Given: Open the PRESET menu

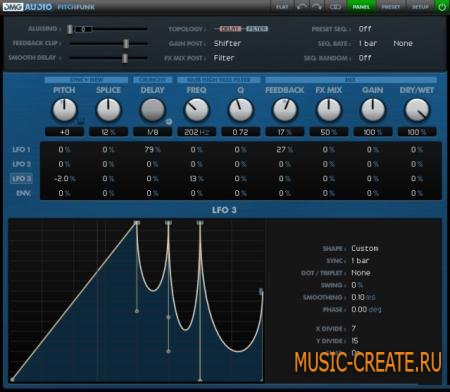Looking at the screenshot, I should (391, 7).
